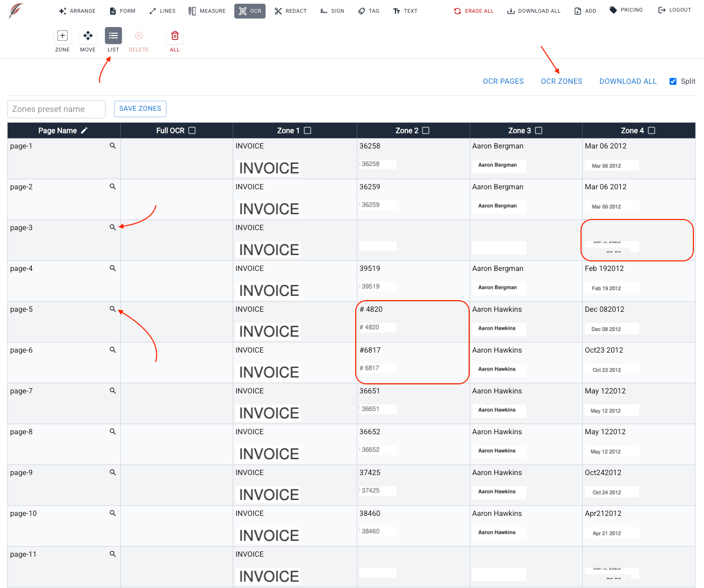Open the List view of zones

click(x=113, y=36)
